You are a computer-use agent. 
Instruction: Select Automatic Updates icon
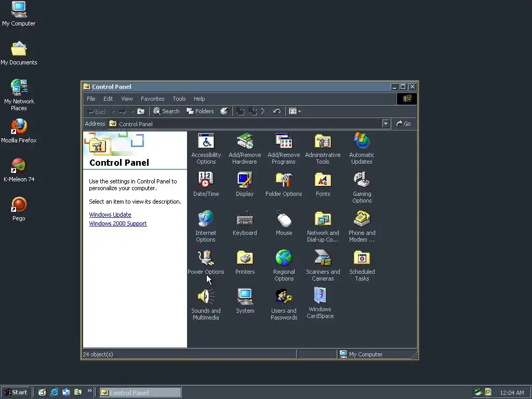point(362,149)
